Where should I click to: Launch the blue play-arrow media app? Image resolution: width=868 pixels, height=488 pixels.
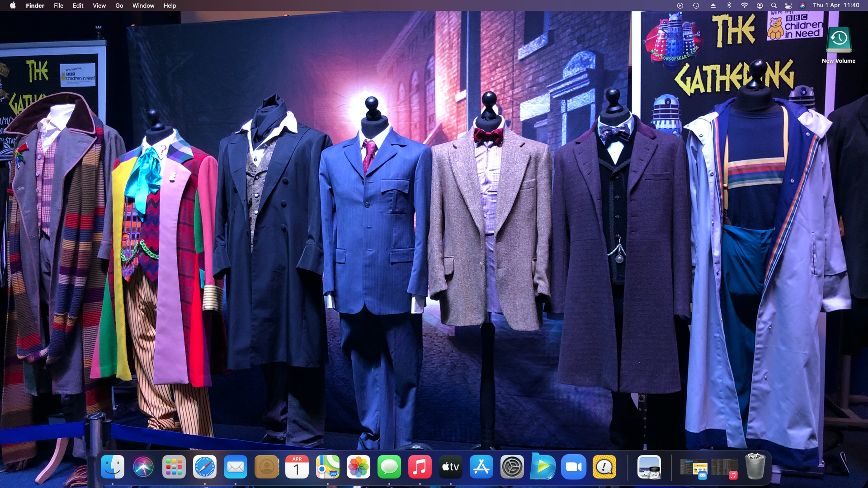click(x=543, y=467)
